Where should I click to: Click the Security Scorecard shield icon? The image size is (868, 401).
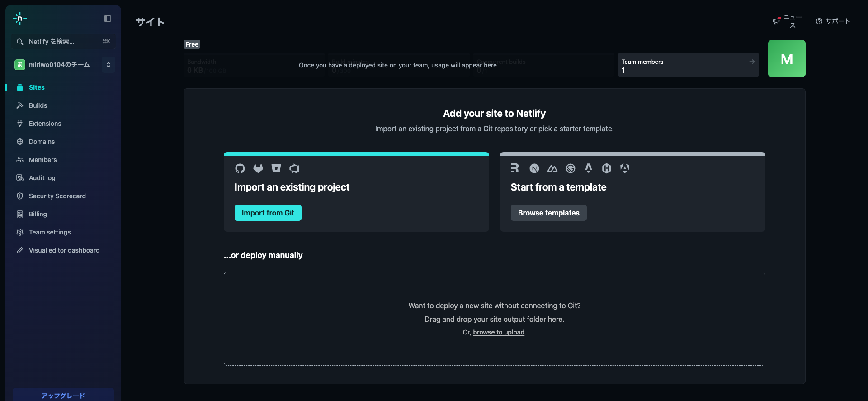[x=20, y=196]
